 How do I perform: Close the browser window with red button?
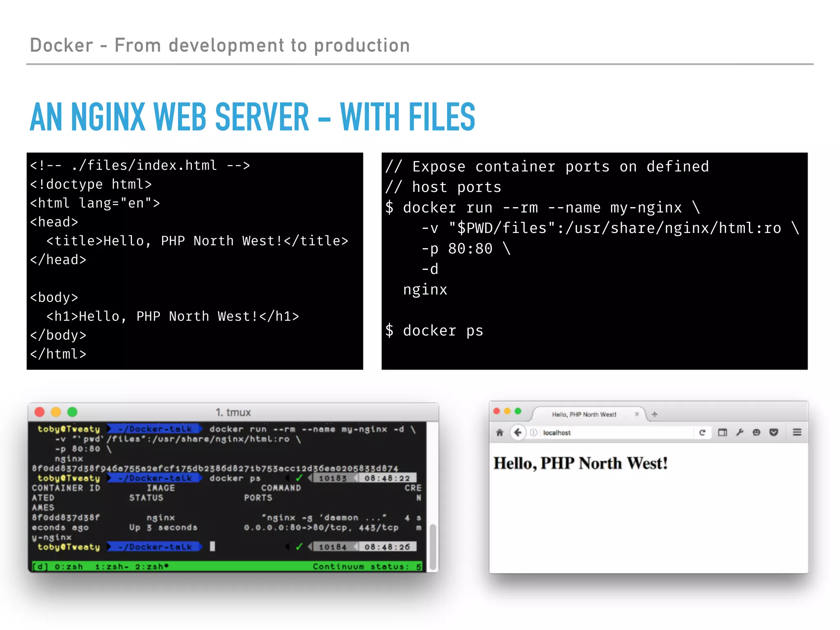(497, 411)
